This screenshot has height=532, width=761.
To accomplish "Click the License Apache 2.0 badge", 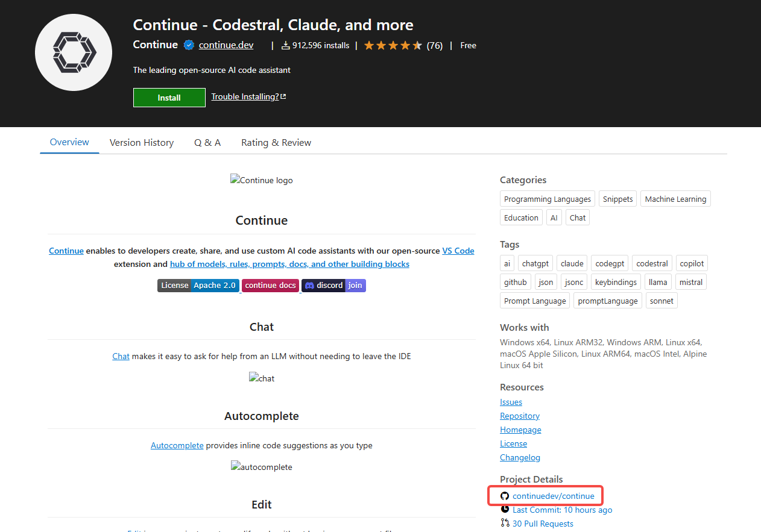I will (x=198, y=286).
